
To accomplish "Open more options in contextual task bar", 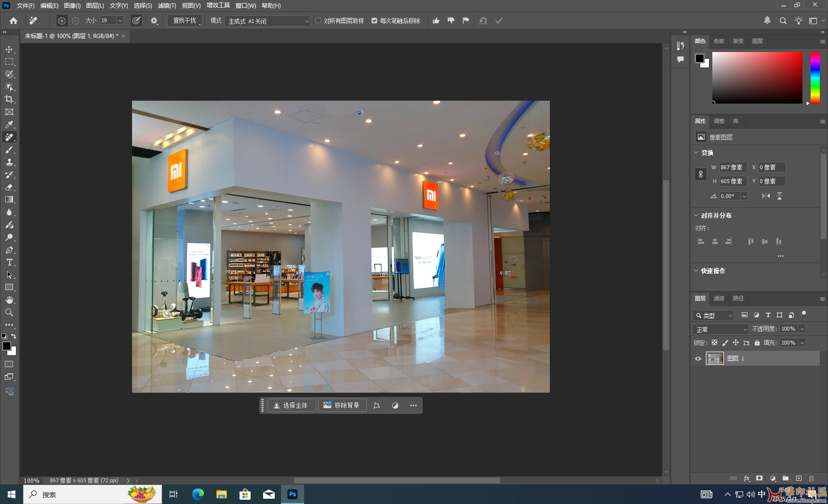I will coord(414,405).
